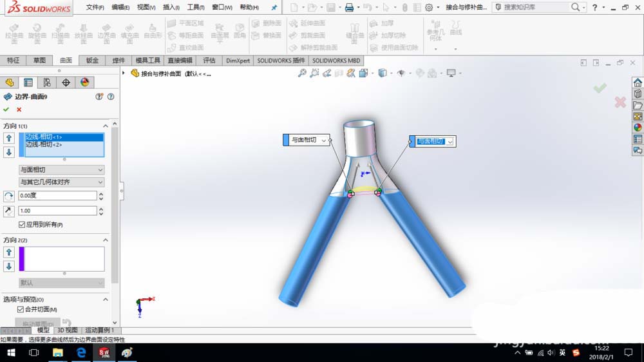
Task: Click the Print icon in top toolbar
Action: pos(349,7)
